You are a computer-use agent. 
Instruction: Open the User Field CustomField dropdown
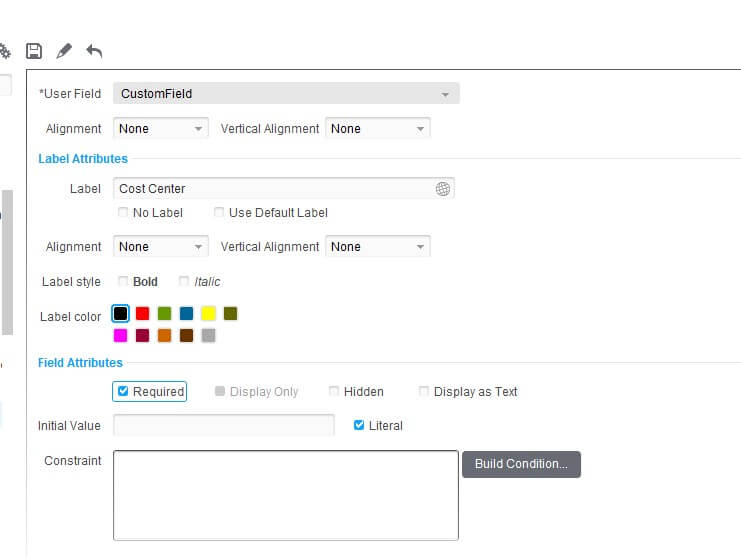click(x=286, y=94)
